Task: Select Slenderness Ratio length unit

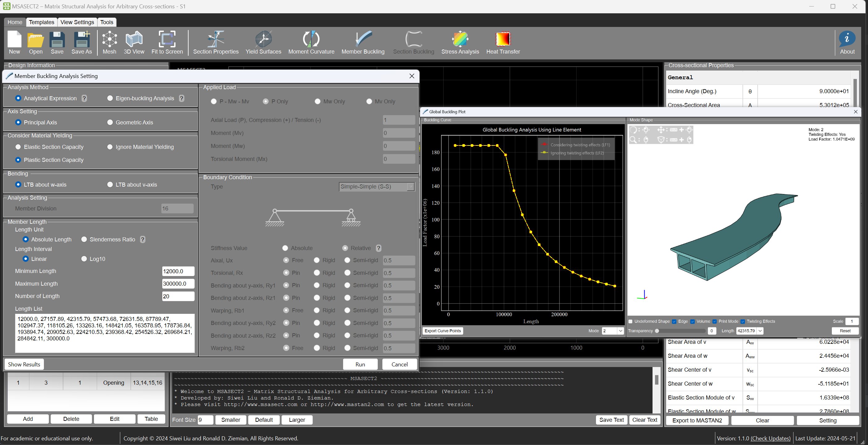Action: (84, 239)
